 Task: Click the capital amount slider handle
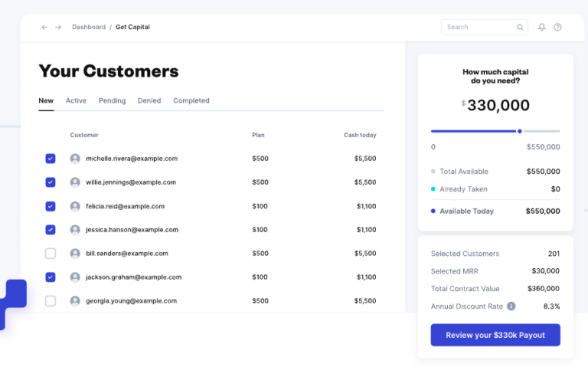pos(520,131)
